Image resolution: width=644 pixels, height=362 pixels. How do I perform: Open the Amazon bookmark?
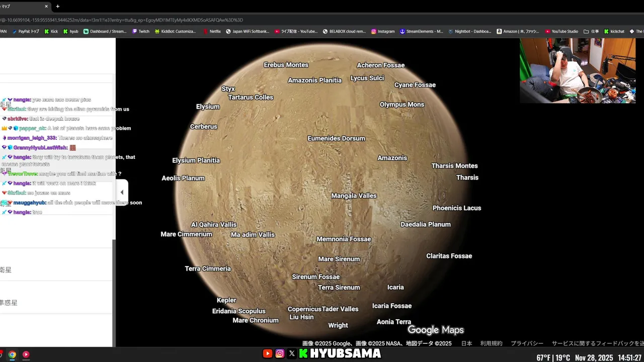coord(518,31)
